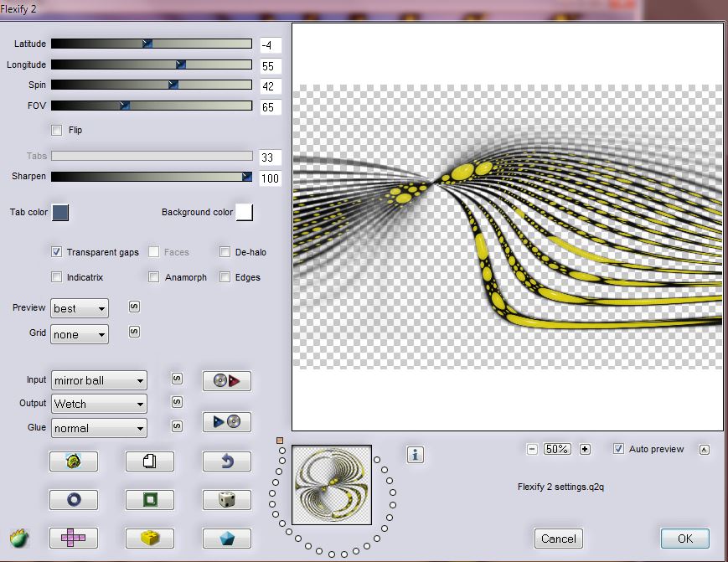
Task: Open the info button
Action: point(415,455)
